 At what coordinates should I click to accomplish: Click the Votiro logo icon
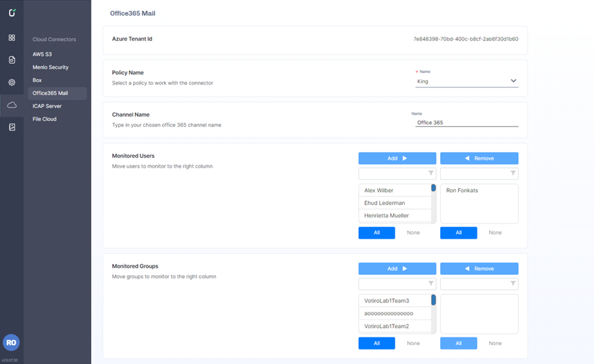[12, 13]
